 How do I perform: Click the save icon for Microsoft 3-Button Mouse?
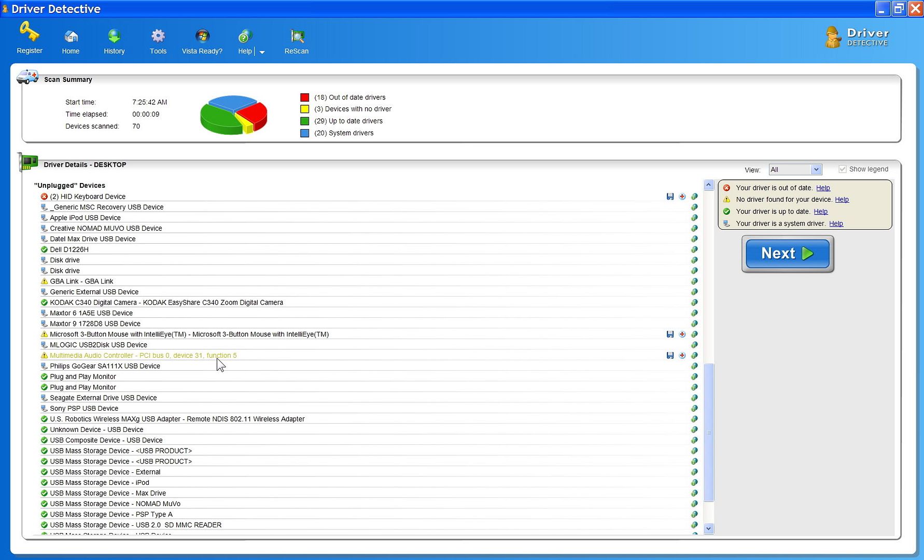click(x=670, y=334)
